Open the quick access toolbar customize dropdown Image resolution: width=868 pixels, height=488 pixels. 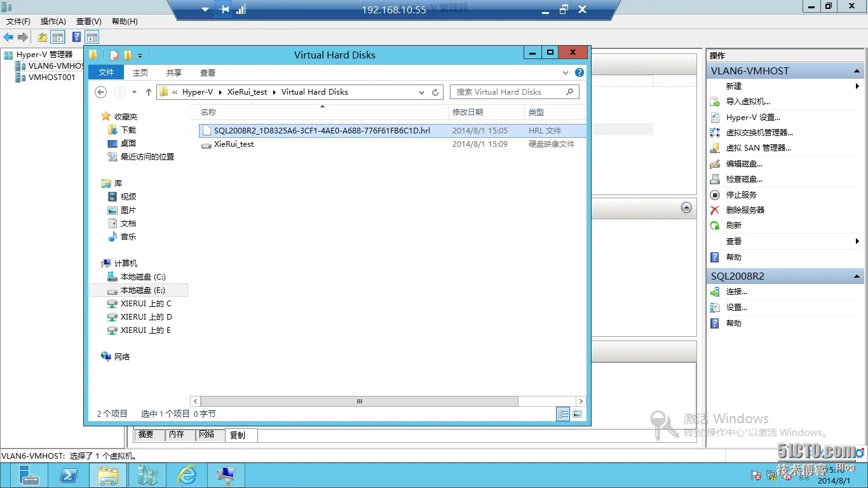(x=140, y=56)
